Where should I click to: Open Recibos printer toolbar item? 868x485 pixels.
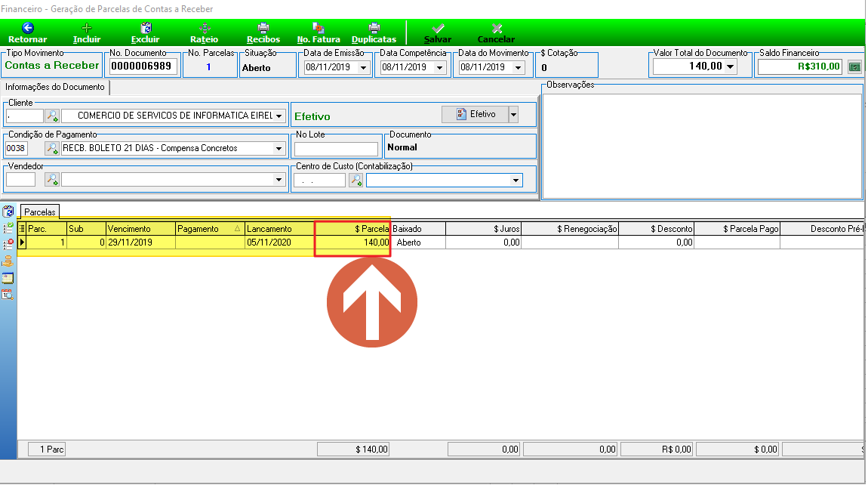263,32
